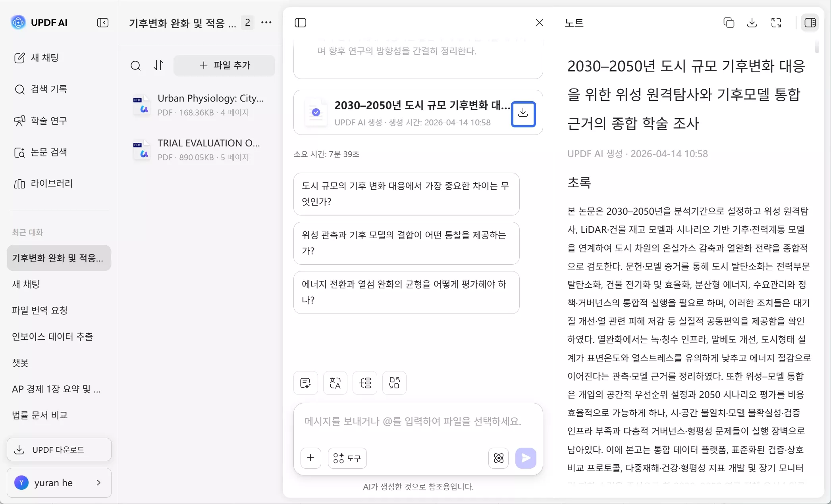Download the generated note

(x=752, y=23)
